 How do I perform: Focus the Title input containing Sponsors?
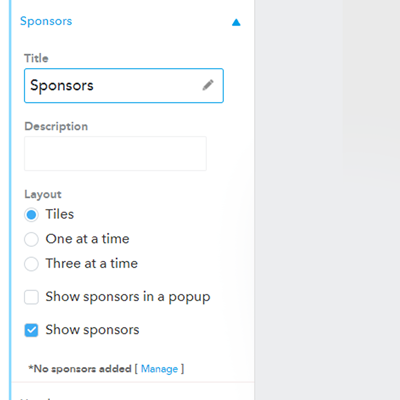click(x=124, y=86)
